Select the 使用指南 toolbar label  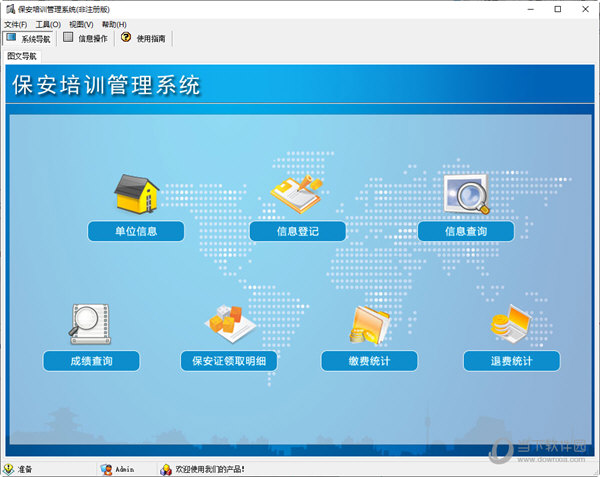(x=151, y=39)
